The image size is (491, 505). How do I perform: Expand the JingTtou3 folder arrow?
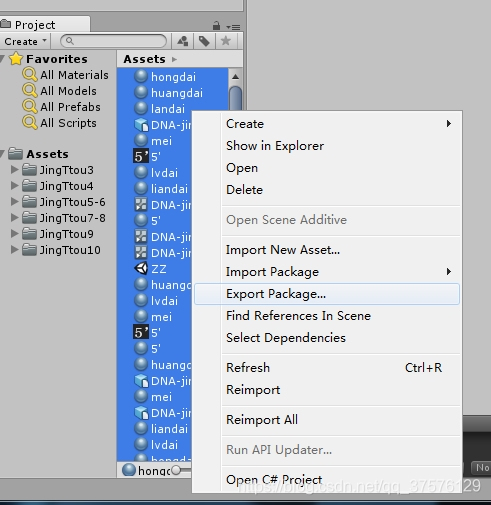click(x=14, y=170)
